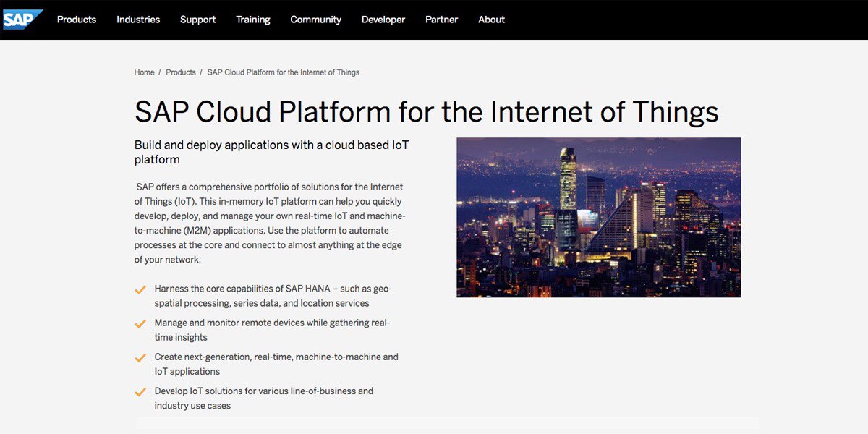Open the Training menu
The image size is (868, 434).
pos(253,20)
